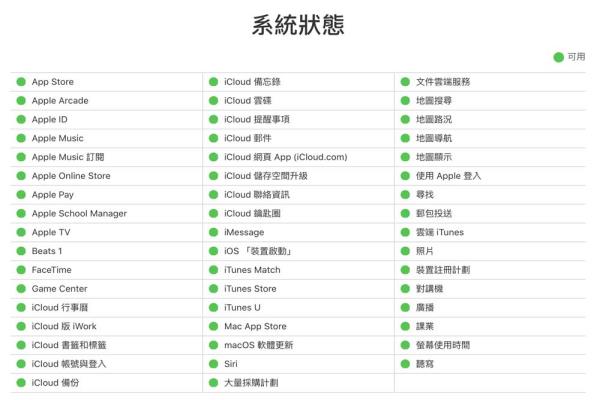Click the 對講機 entry
Viewport: 600px width, 400px height.
429,288
